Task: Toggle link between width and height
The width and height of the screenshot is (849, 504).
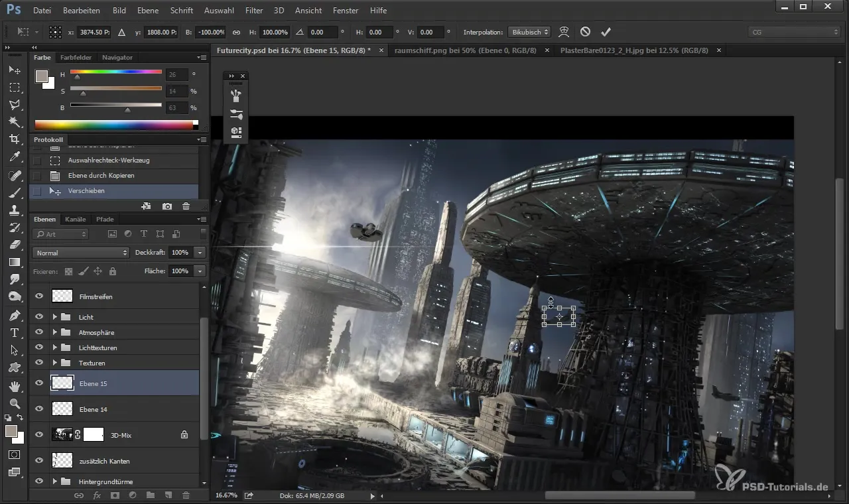Action: (237, 32)
